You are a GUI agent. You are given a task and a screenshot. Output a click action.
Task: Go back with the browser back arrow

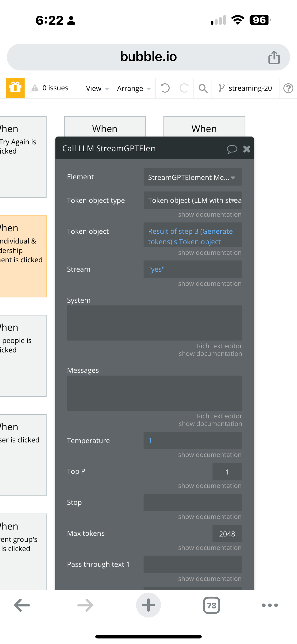(x=22, y=605)
